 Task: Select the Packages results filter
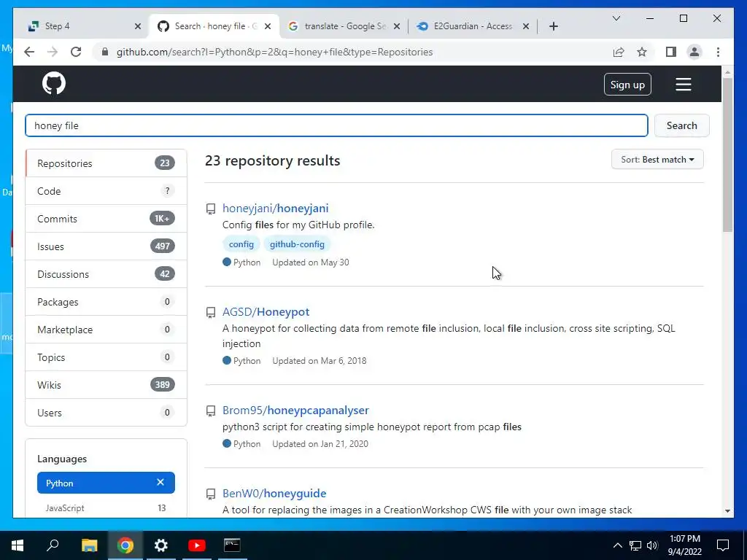(x=106, y=302)
